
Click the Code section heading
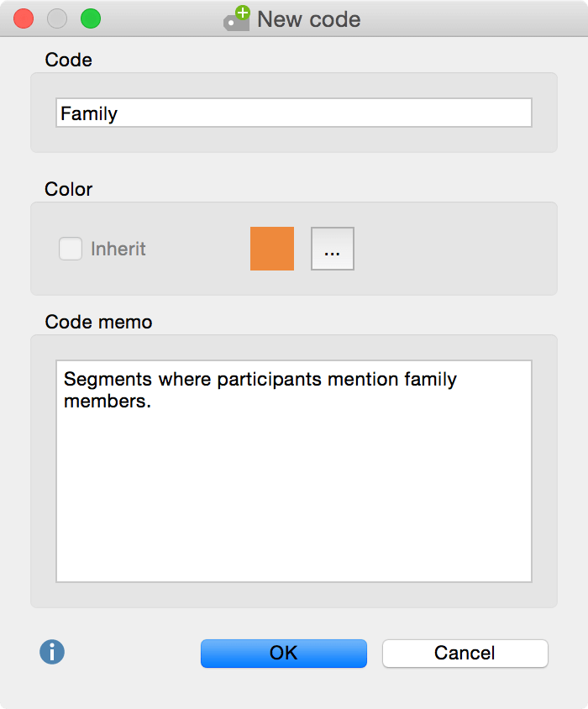[69, 60]
